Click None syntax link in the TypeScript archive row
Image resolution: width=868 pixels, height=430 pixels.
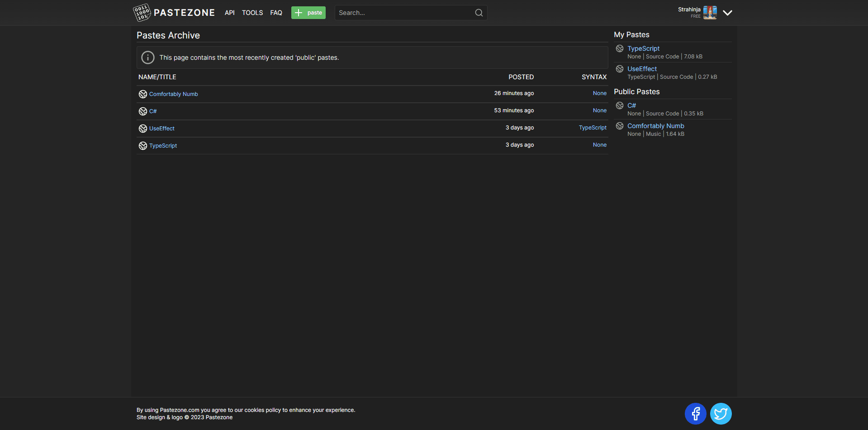coord(600,145)
